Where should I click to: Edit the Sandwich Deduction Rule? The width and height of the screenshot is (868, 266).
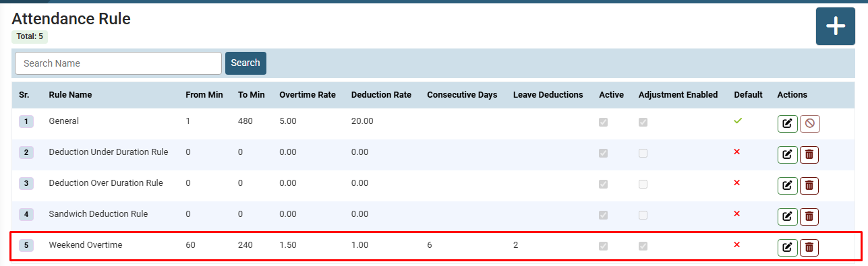click(787, 217)
